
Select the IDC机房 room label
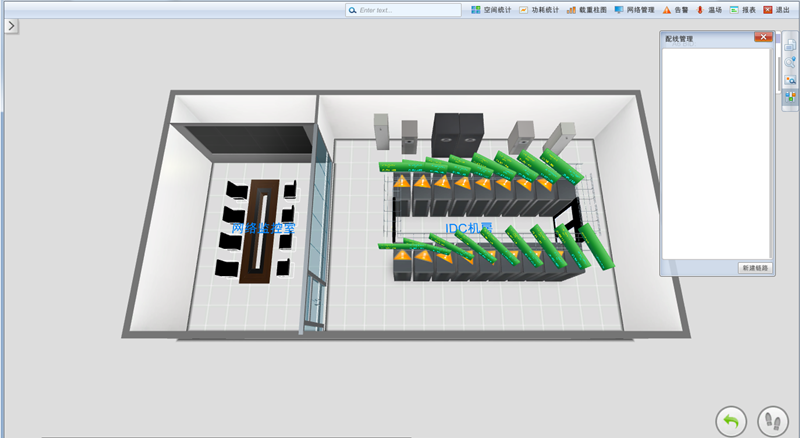point(469,229)
